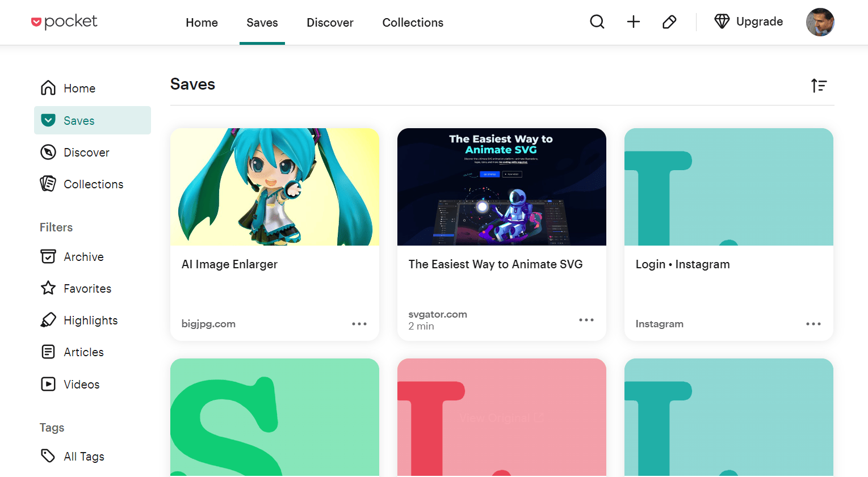Open more options for Animate SVG card
The height and width of the screenshot is (477, 868).
click(x=586, y=320)
